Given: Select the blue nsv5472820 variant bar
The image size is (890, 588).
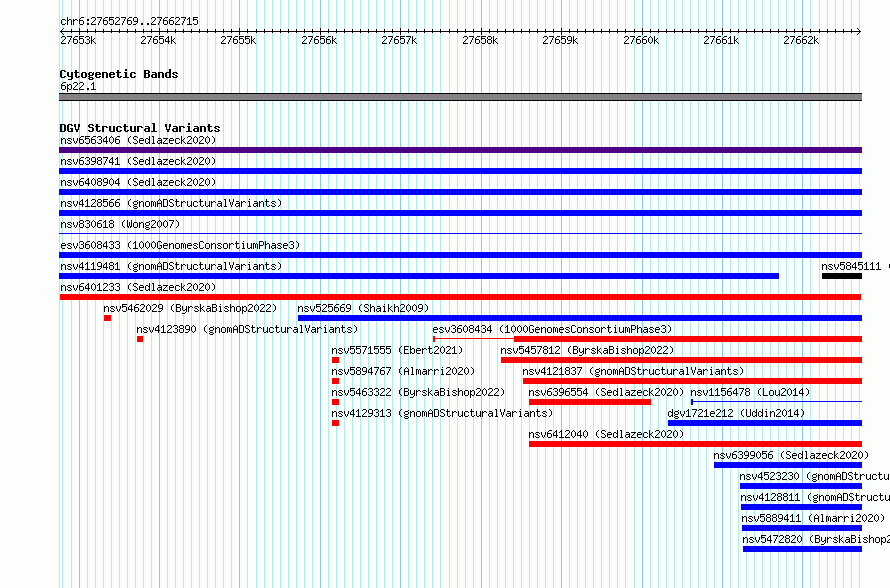Looking at the screenshot, I should tap(802, 549).
